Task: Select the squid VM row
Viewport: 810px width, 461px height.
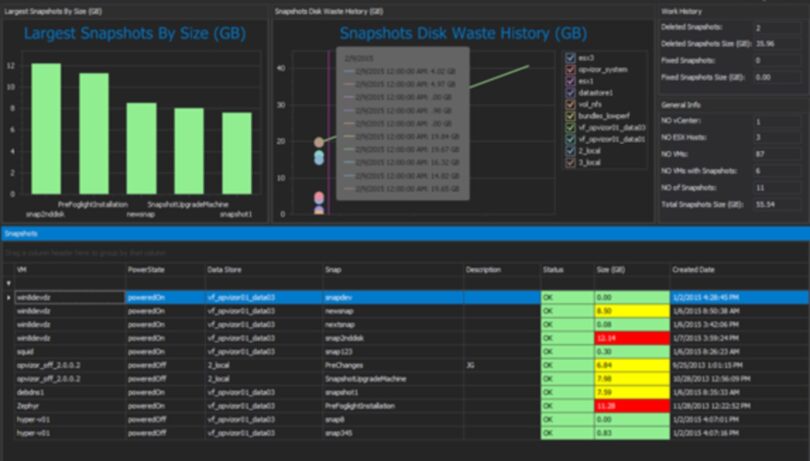Action: 411,351
